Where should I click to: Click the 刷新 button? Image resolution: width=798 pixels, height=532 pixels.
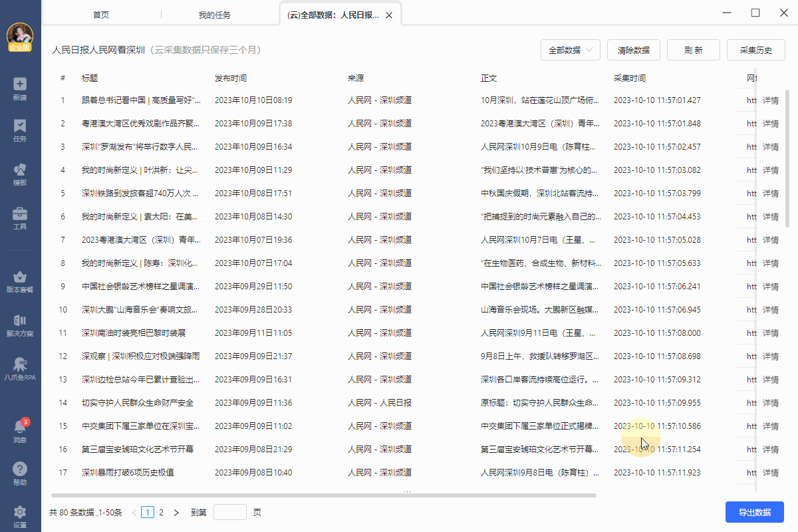coord(694,50)
